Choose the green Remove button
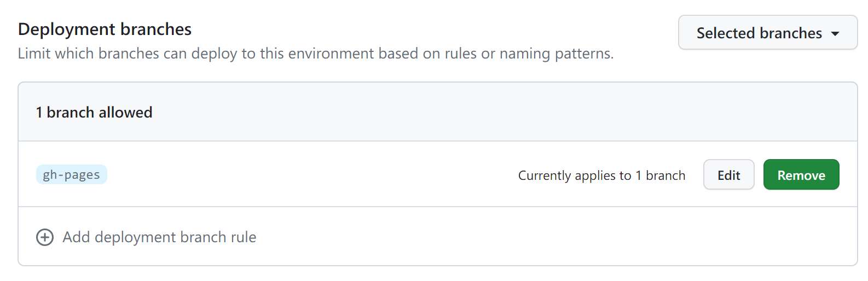 801,175
